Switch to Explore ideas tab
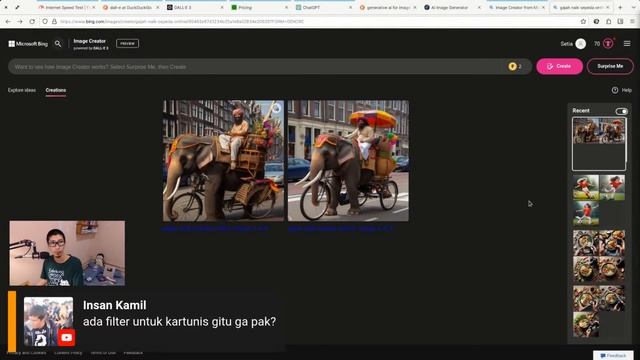Viewport: 640px width, 360px height. [x=22, y=90]
